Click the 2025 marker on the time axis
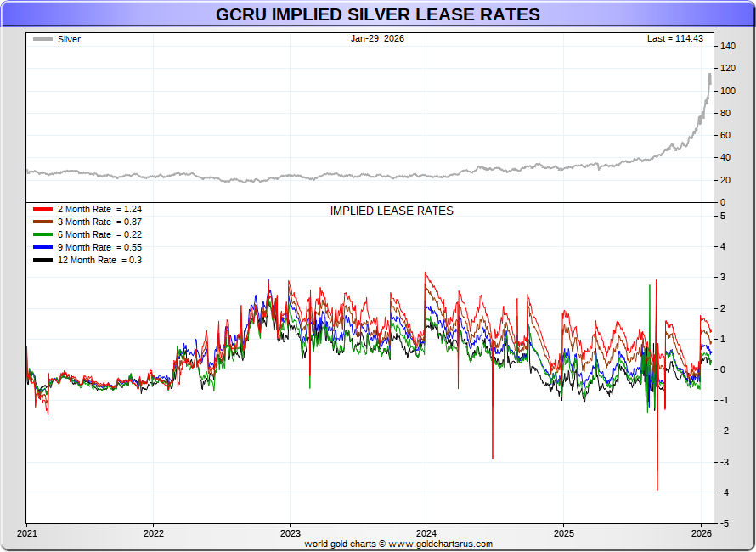The height and width of the screenshot is (552, 756). pos(563,533)
